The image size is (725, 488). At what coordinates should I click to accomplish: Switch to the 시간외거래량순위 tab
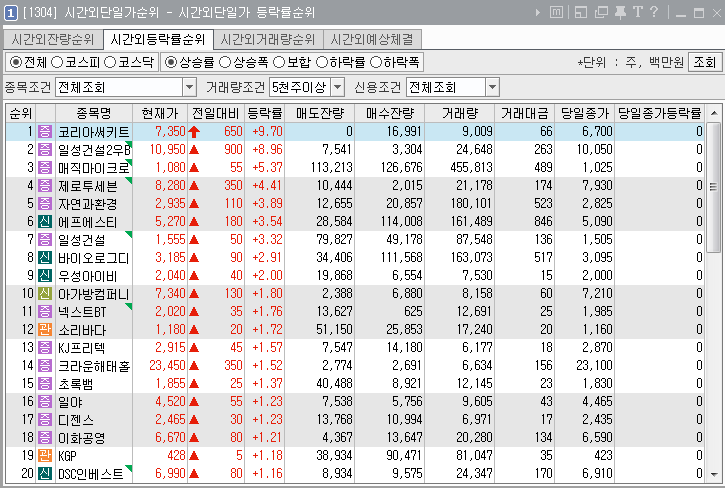(x=268, y=40)
